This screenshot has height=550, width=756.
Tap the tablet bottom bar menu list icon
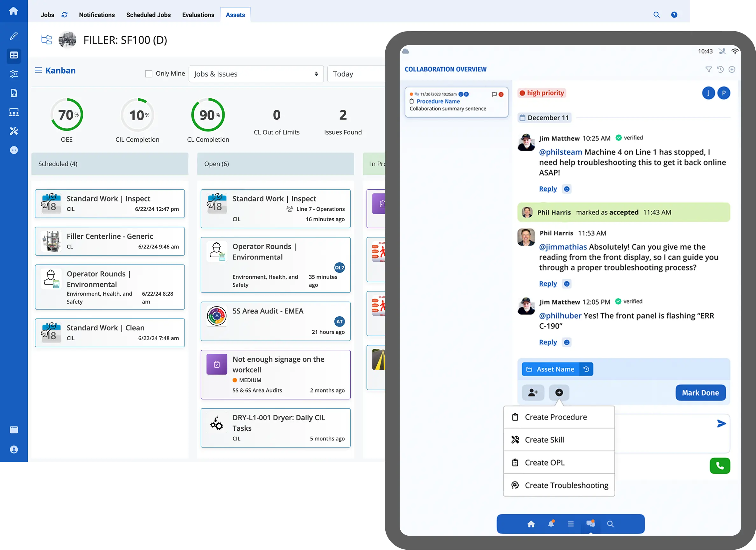click(571, 524)
